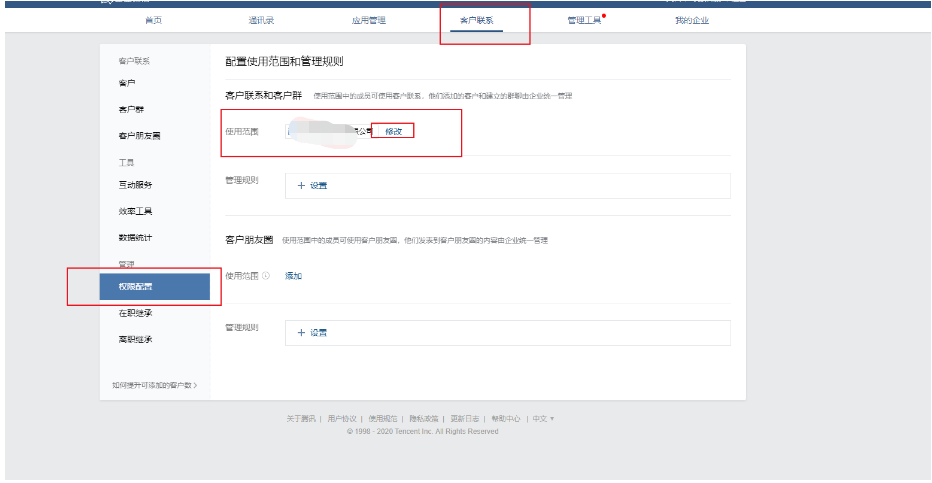Click the plus icon in 客户朋友圈 管理规则

point(301,333)
